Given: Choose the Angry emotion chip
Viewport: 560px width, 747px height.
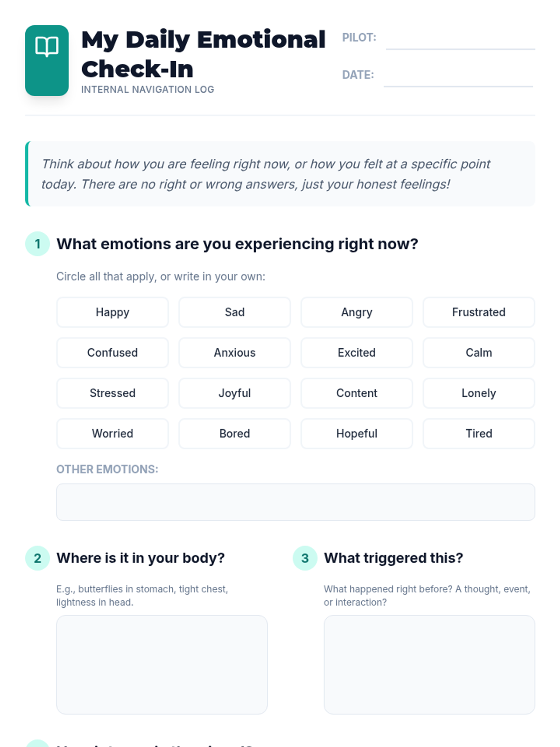Looking at the screenshot, I should [357, 312].
